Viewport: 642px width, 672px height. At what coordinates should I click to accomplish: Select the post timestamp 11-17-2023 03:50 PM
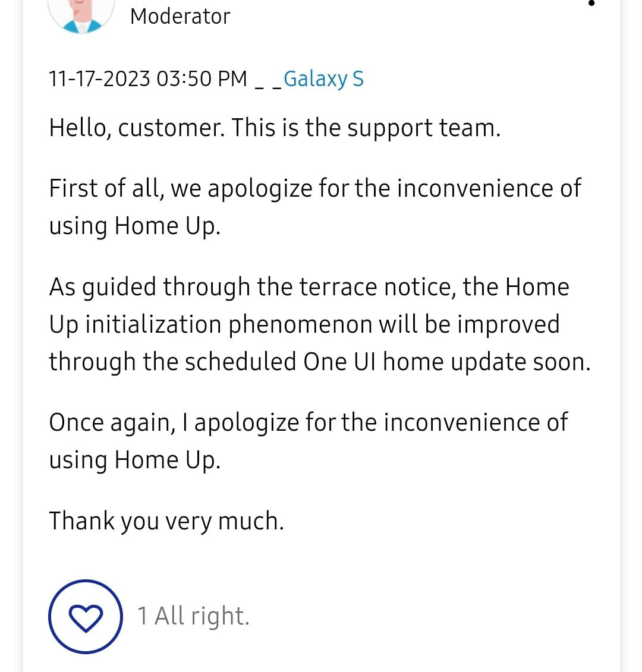tap(148, 78)
